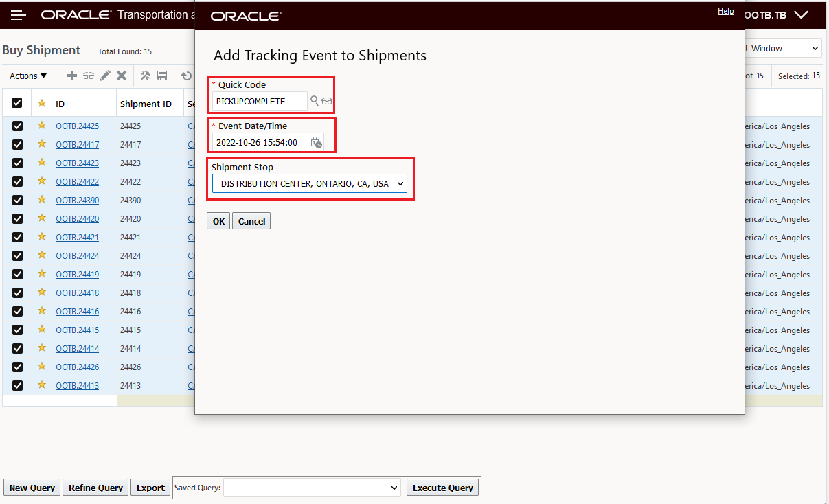Image resolution: width=829 pixels, height=504 pixels.
Task: Uncheck the checkbox for OOTB.24425
Action: pos(17,126)
